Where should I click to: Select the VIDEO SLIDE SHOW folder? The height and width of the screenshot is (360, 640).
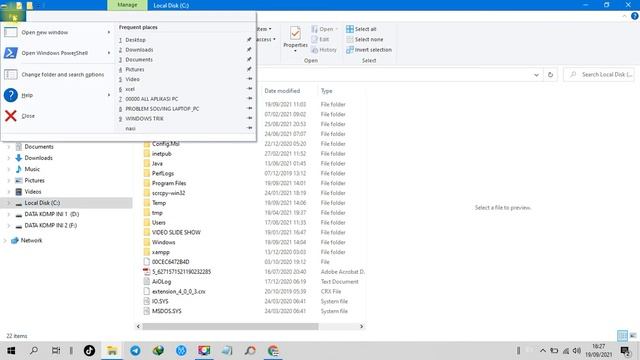176,232
